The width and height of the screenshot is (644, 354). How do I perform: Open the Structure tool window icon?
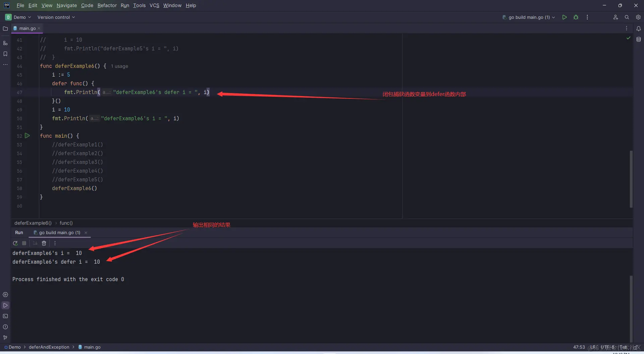[5, 43]
